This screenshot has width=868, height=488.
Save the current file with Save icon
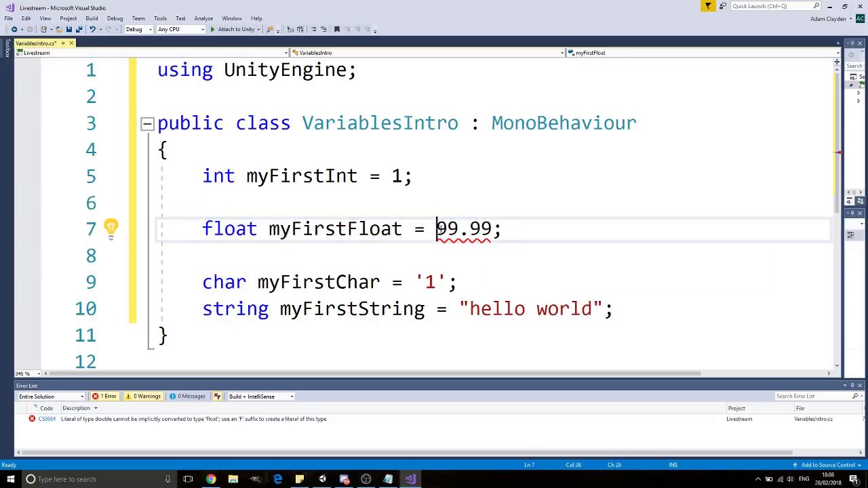click(69, 29)
